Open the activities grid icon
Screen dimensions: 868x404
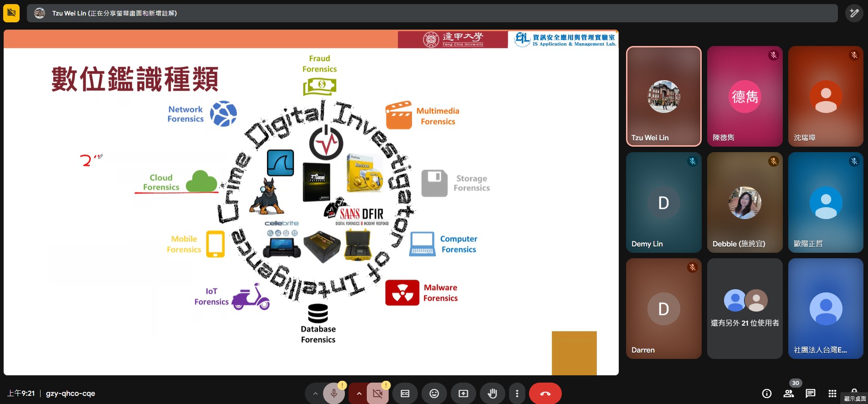tap(832, 394)
